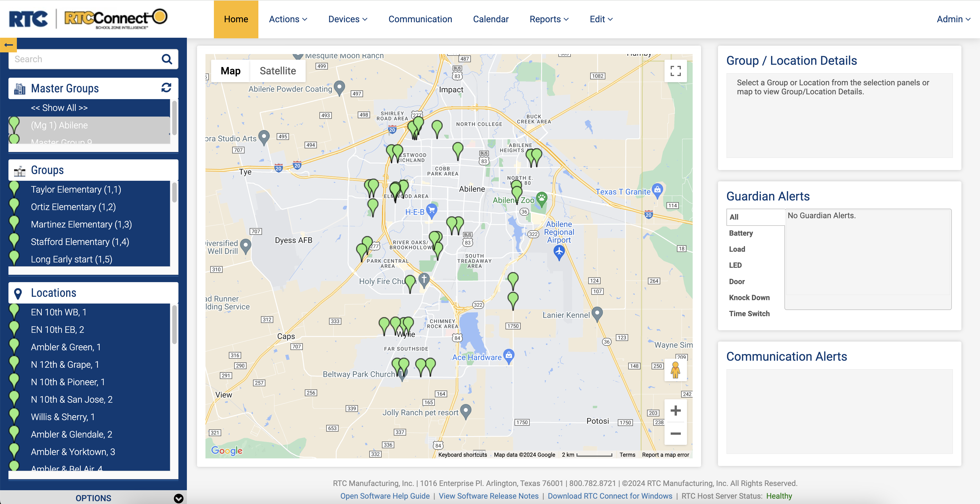
Task: Filter guardian alerts by Battery
Action: point(741,233)
